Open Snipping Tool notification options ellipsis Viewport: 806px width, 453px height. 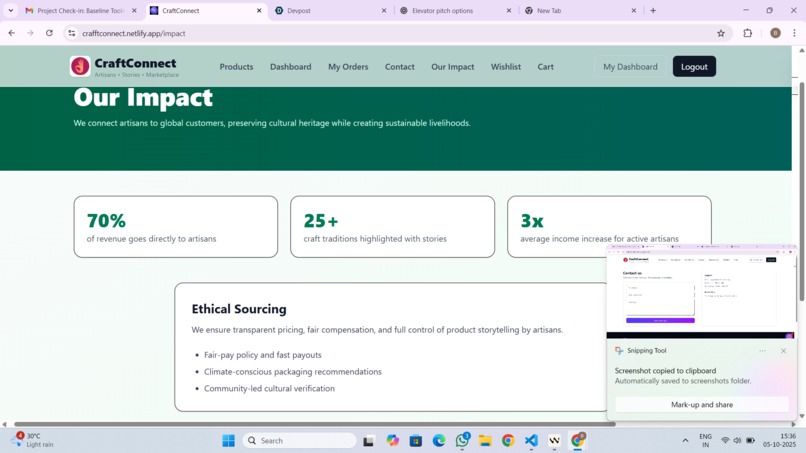click(762, 351)
